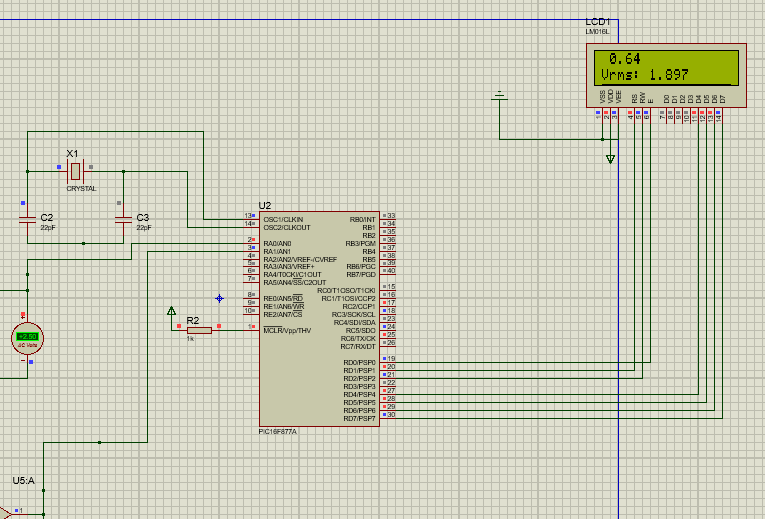The image size is (765, 519).
Task: Click the OSC2/CLKOUT pin label
Action: pos(287,228)
